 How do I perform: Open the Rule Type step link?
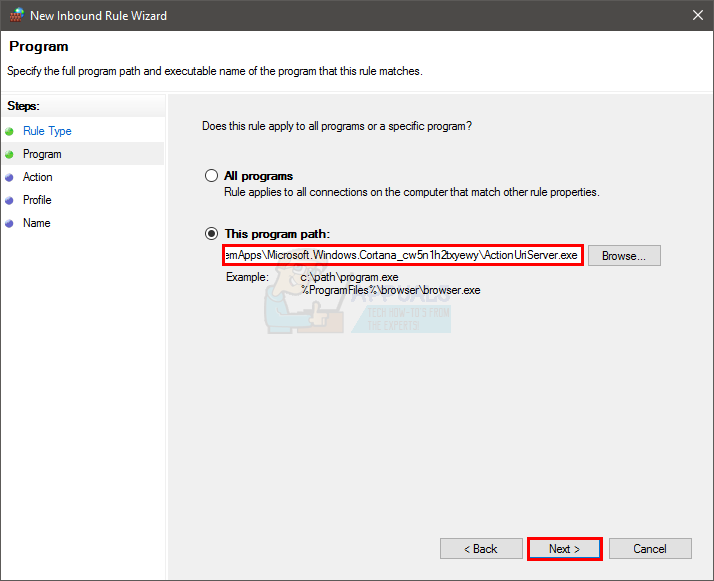click(47, 131)
